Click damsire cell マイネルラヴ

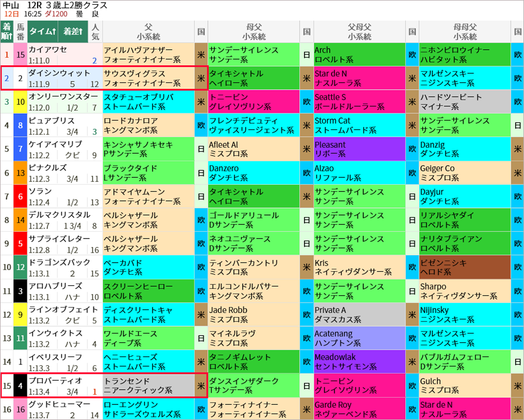point(254,338)
